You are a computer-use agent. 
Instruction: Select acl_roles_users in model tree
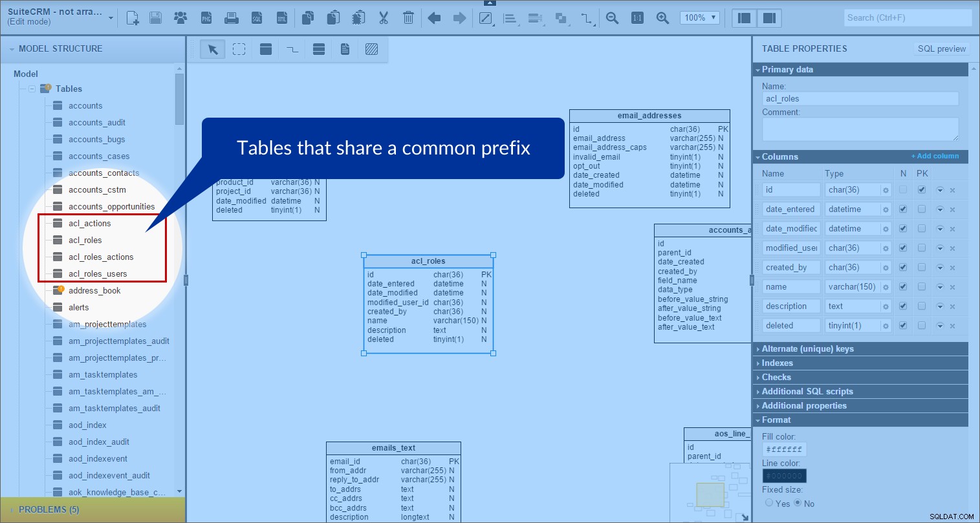[98, 274]
